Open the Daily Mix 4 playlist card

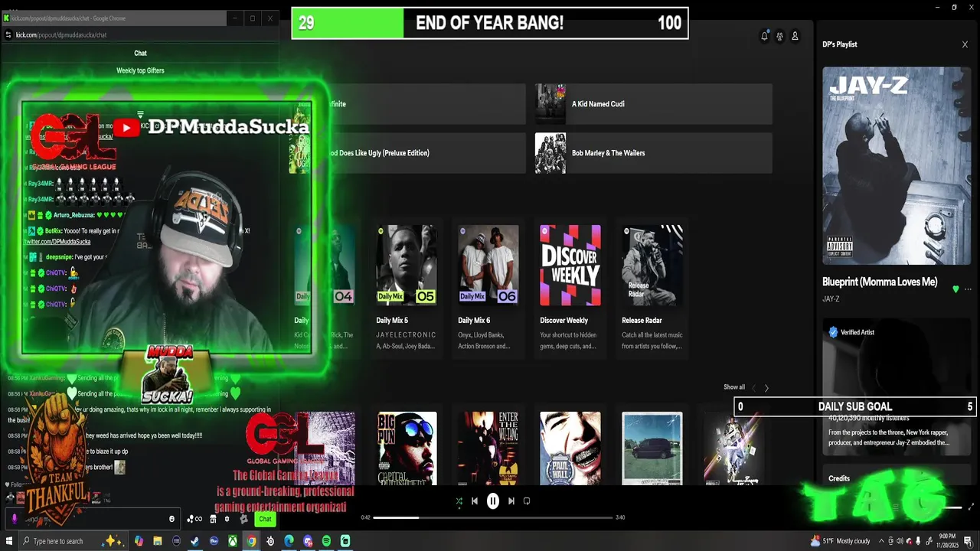click(x=325, y=288)
